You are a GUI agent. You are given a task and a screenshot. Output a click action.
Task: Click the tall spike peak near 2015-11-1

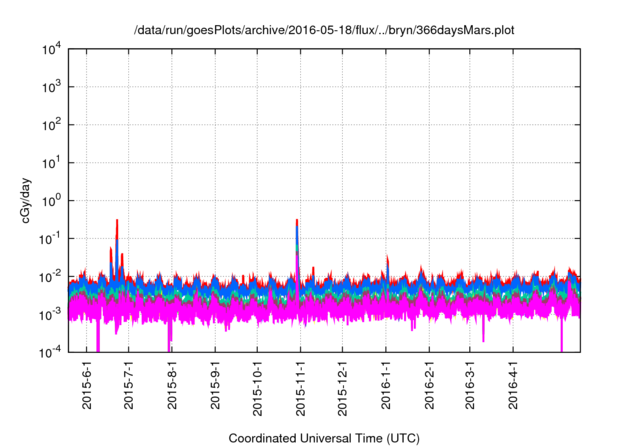point(297,221)
